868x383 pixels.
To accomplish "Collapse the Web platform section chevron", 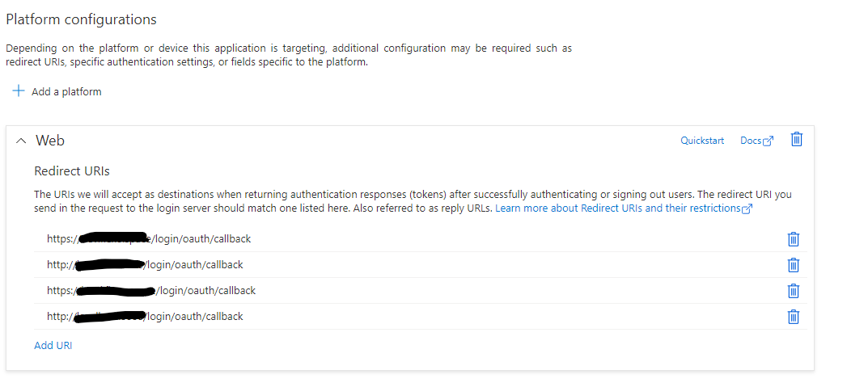I will (21, 141).
